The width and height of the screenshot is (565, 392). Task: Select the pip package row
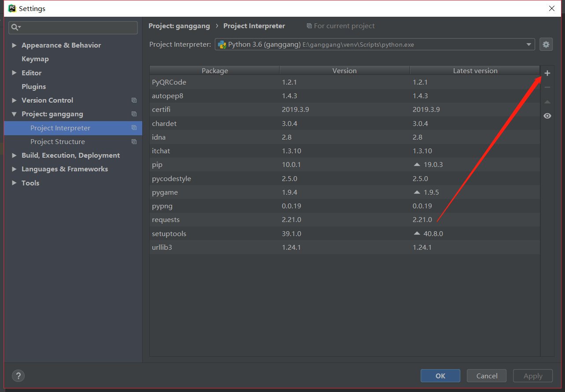click(345, 164)
